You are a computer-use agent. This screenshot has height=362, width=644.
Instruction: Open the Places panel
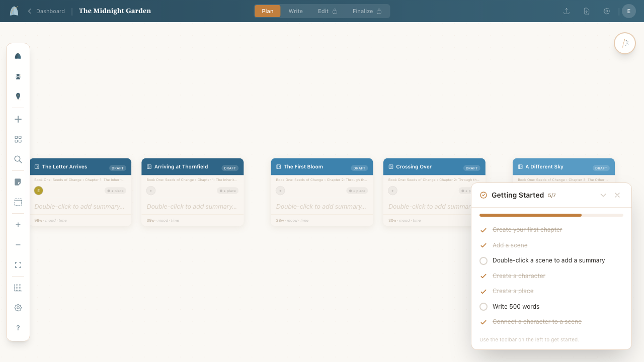[18, 96]
